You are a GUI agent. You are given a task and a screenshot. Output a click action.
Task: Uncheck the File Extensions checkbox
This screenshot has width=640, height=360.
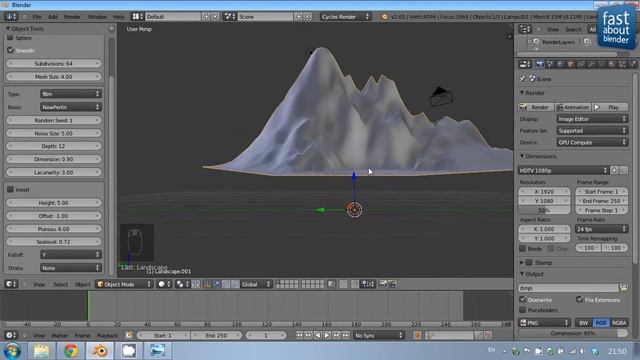pos(580,300)
